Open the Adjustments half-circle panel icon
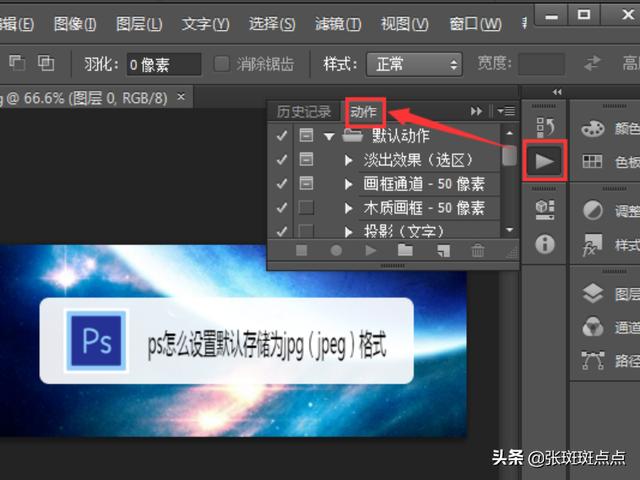 593,211
